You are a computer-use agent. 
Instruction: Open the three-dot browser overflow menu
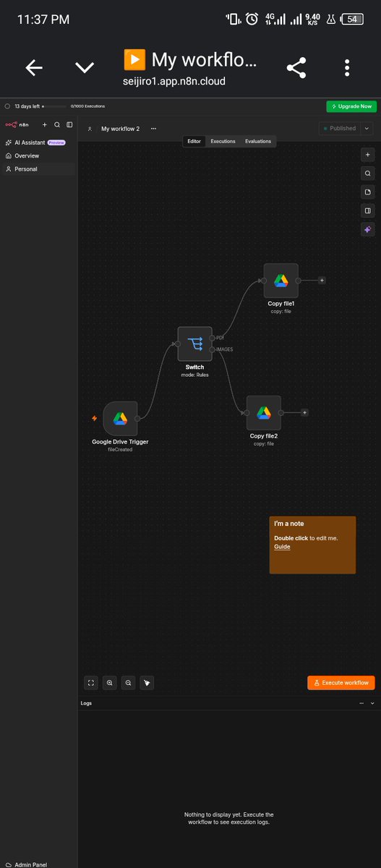pos(348,68)
